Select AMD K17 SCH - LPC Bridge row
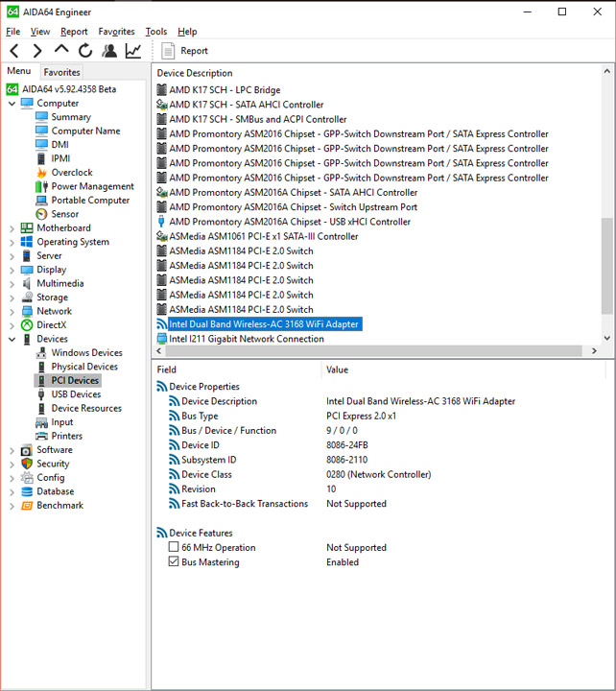 (x=225, y=90)
